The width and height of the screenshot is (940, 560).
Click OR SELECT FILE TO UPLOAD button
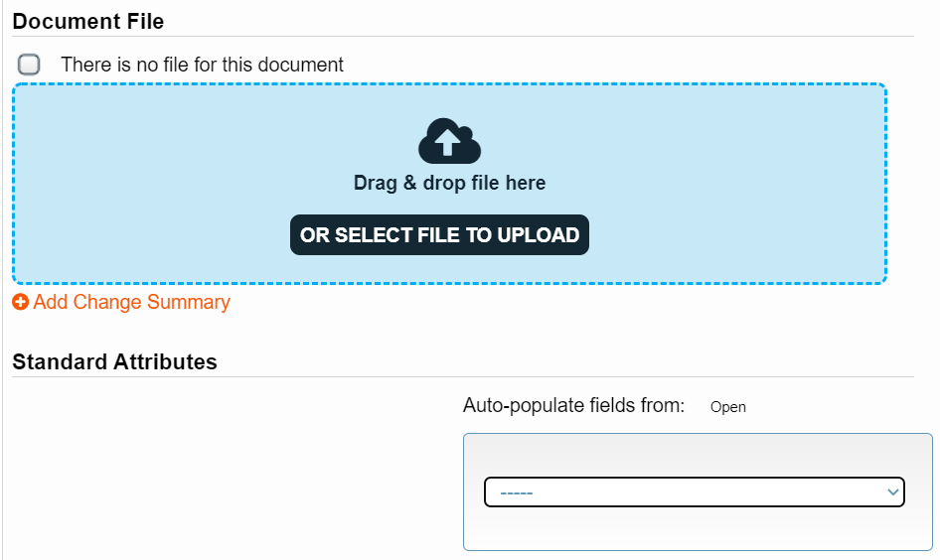click(439, 234)
